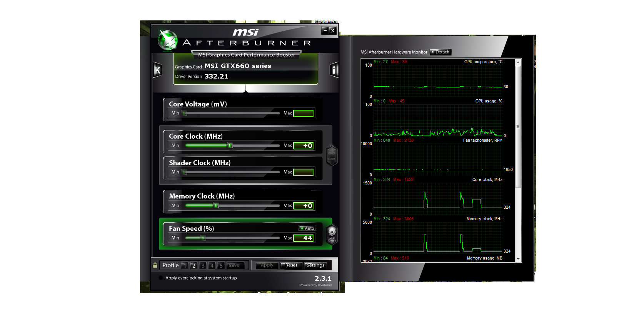The height and width of the screenshot is (330, 644).
Task: Click the Core clock graph
Action: 438,199
